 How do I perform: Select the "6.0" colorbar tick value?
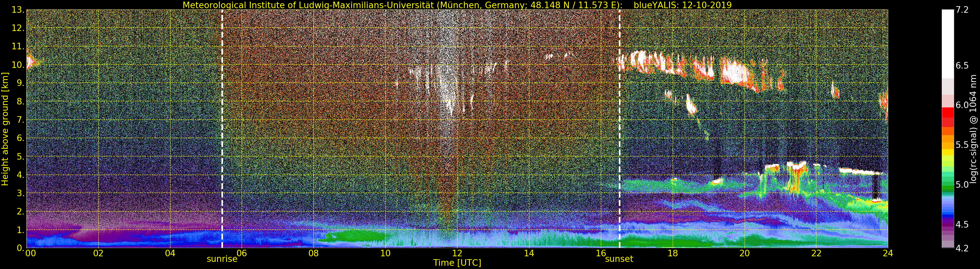[x=962, y=105]
